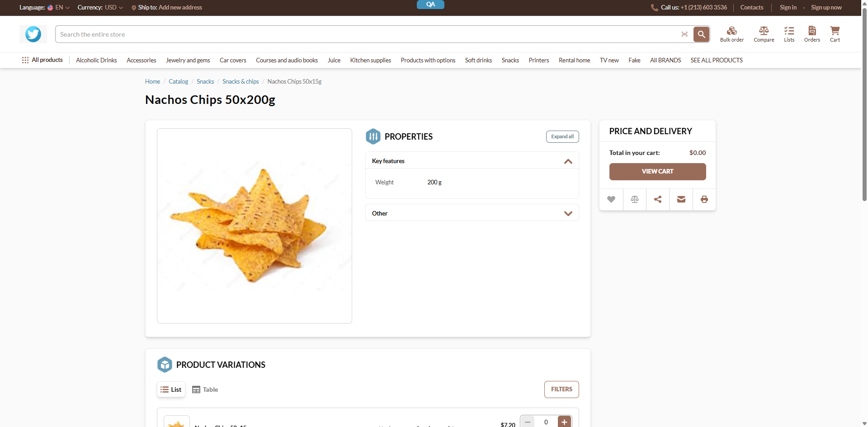The width and height of the screenshot is (868, 427).
Task: Click the Ship to location pin icon
Action: [134, 8]
